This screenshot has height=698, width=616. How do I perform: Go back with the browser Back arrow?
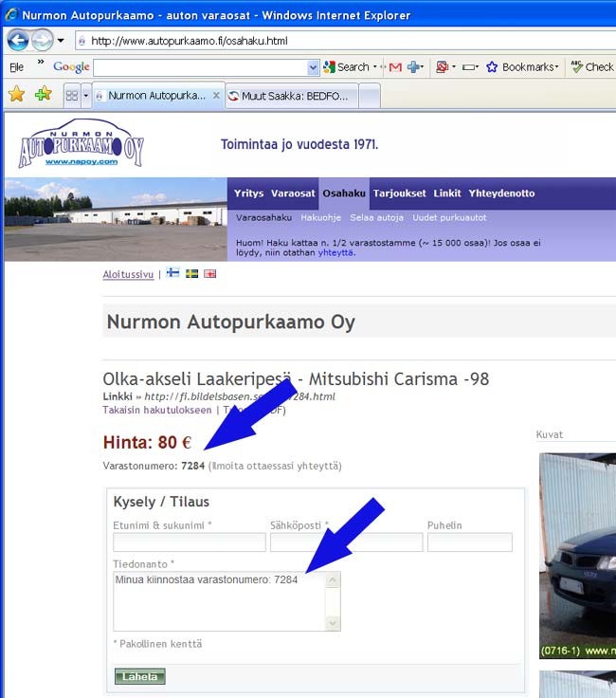tap(18, 41)
